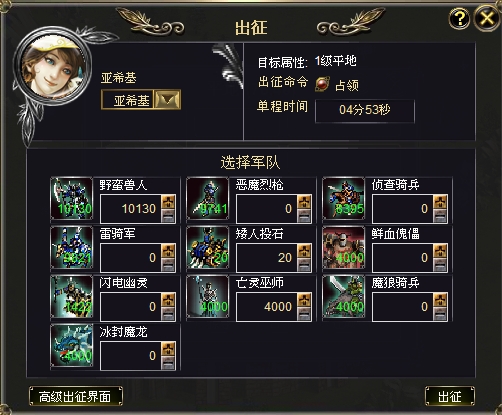Click the 野蛮兽人 troop portrait
Viewport: 502px width, 415px height.
coord(72,199)
